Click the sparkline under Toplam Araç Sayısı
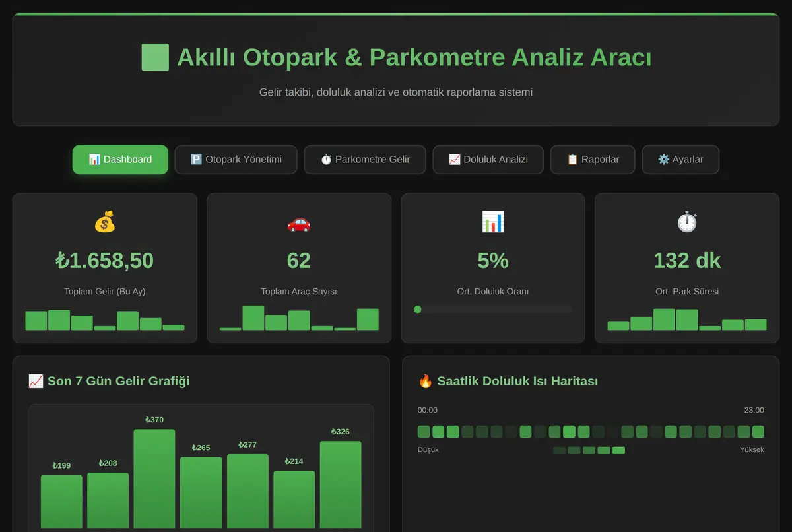Image resolution: width=792 pixels, height=532 pixels. click(x=299, y=317)
